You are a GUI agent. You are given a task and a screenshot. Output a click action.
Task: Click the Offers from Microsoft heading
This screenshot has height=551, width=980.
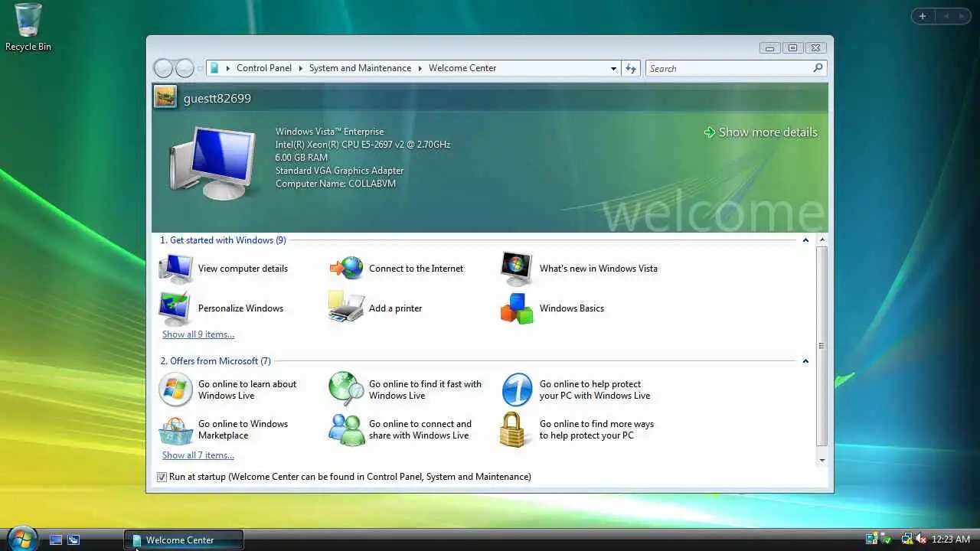tap(215, 361)
